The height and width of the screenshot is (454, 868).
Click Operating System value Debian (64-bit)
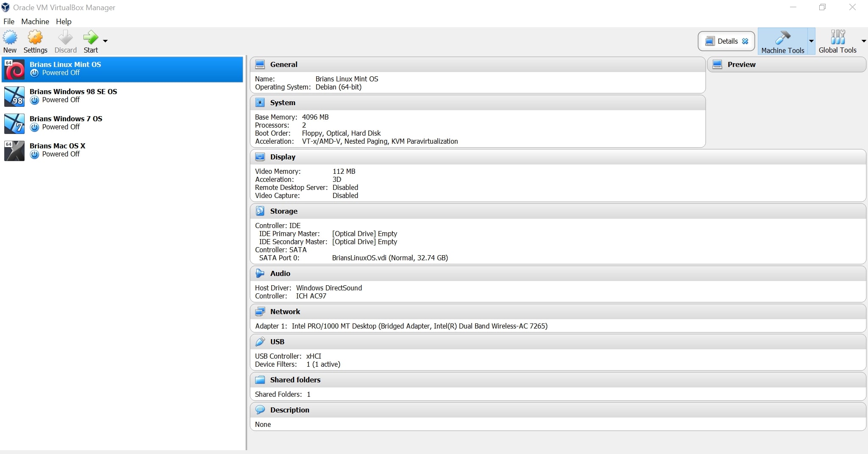click(x=338, y=87)
